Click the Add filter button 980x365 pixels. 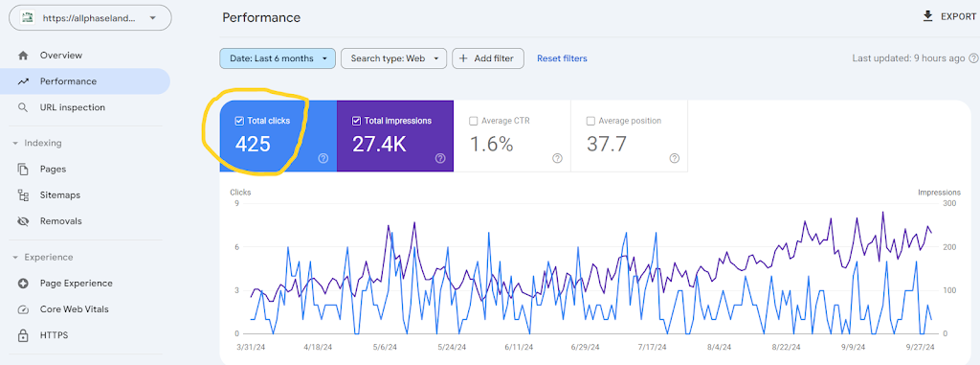click(488, 58)
